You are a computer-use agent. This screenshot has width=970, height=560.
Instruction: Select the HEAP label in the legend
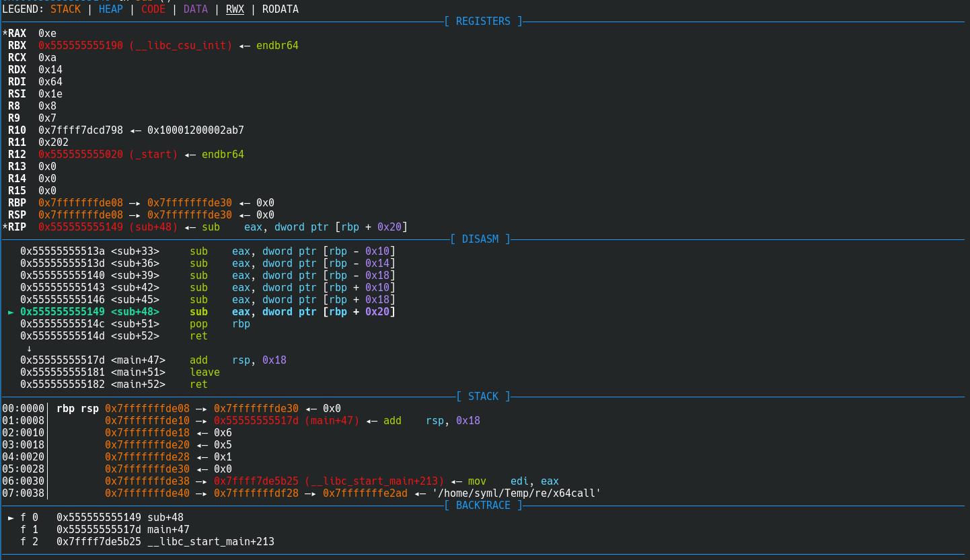[110, 9]
